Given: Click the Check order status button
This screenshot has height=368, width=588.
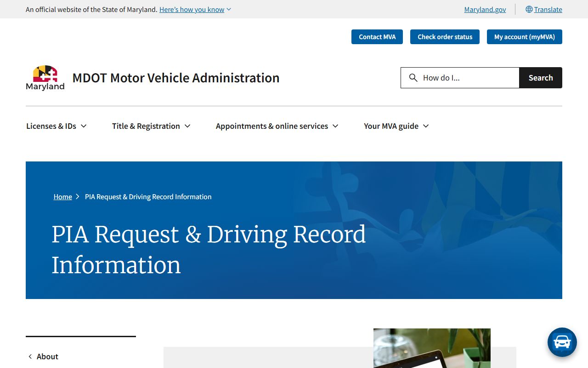Looking at the screenshot, I should click(445, 37).
